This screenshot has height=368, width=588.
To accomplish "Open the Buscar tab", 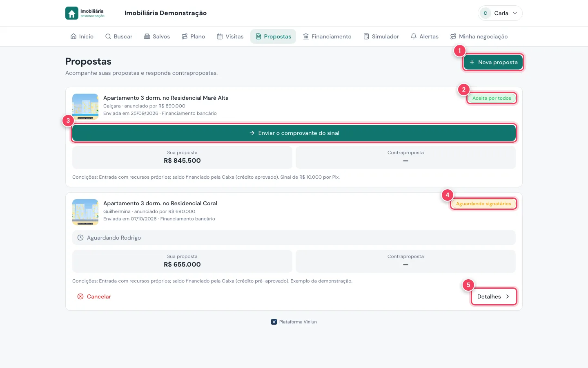I will pyautogui.click(x=119, y=36).
